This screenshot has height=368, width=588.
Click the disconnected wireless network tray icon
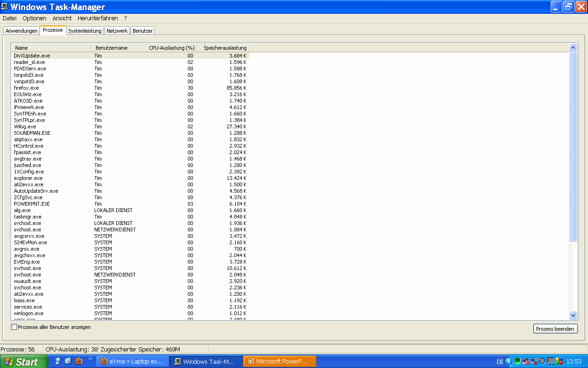tap(534, 362)
